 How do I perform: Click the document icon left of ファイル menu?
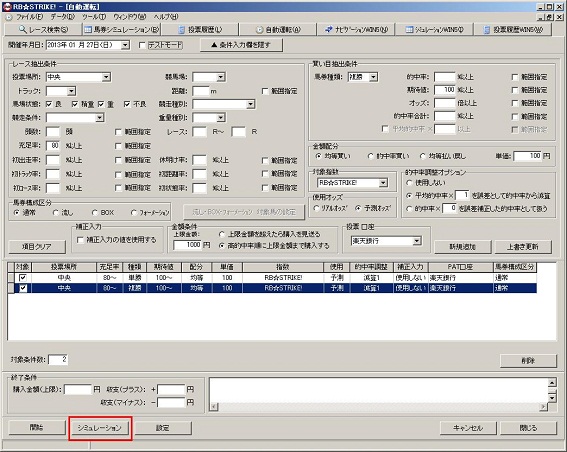click(x=9, y=17)
